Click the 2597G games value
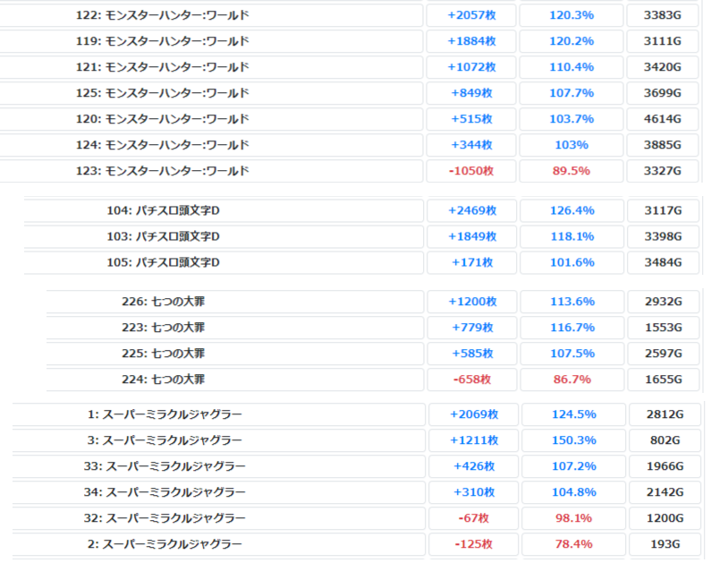This screenshot has height=580, width=728. (x=664, y=354)
